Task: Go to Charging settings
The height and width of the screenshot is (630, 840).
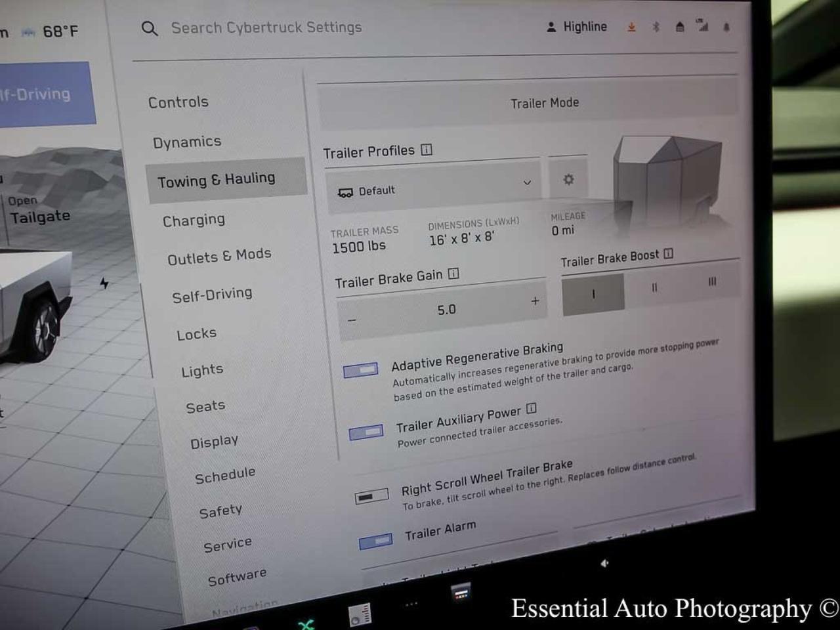Action: click(x=194, y=220)
